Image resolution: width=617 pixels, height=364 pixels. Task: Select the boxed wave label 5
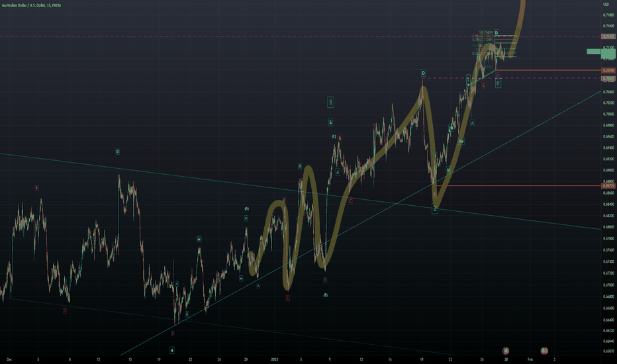coord(330,122)
